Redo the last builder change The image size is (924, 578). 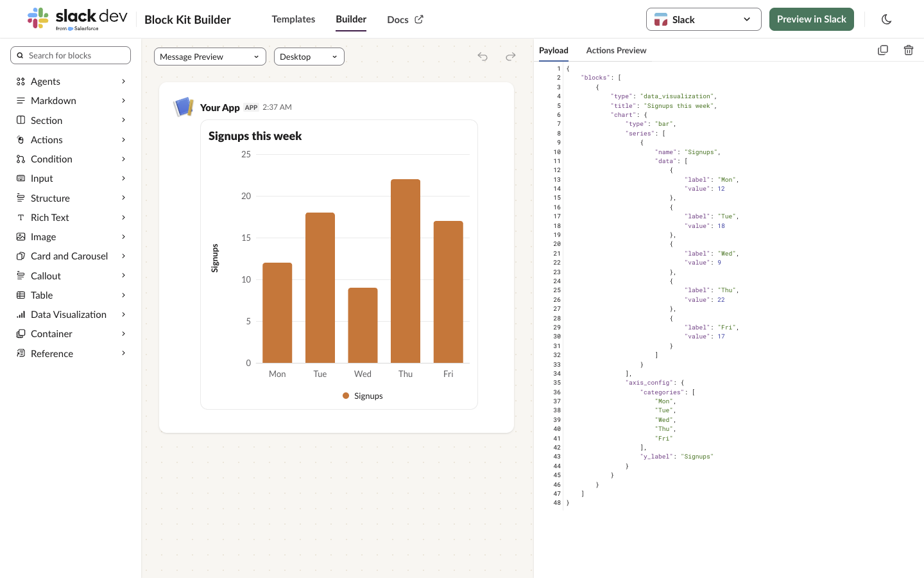coord(511,57)
